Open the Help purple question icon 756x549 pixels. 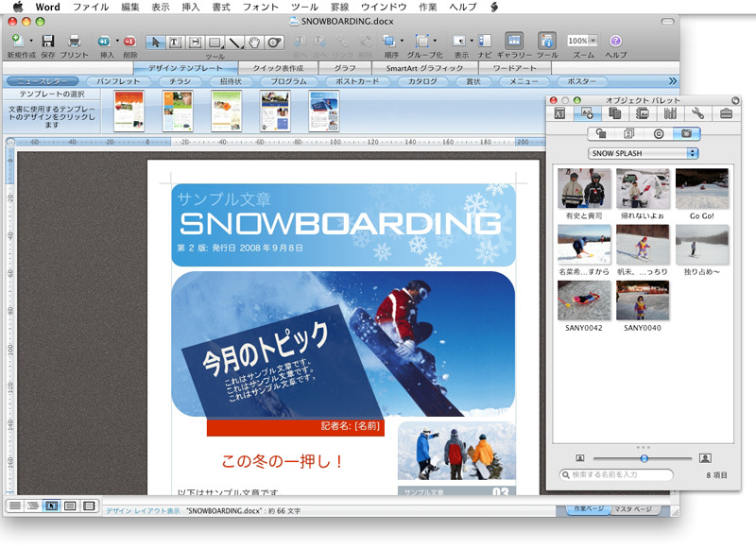click(x=615, y=41)
